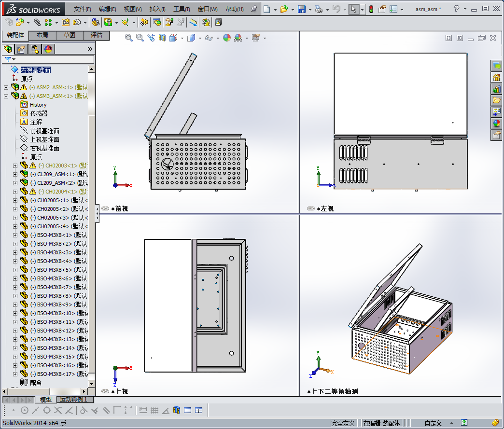This screenshot has height=429, width=504.
Task: Click the Rebuild traffic light icon
Action: 371,9
